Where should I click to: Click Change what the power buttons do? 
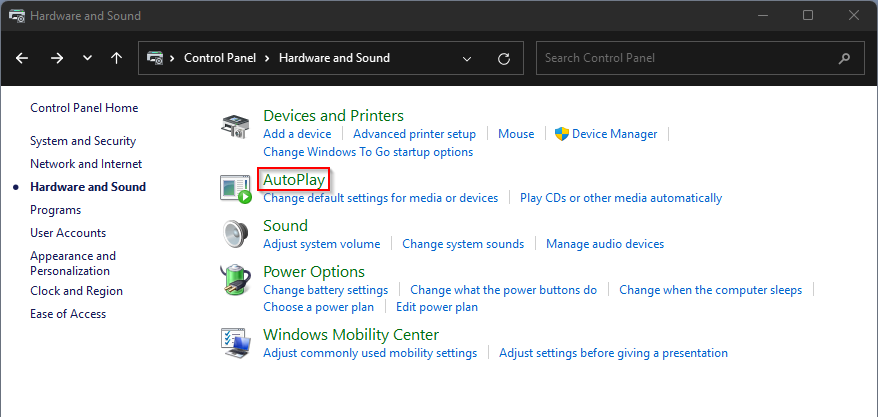pos(503,290)
